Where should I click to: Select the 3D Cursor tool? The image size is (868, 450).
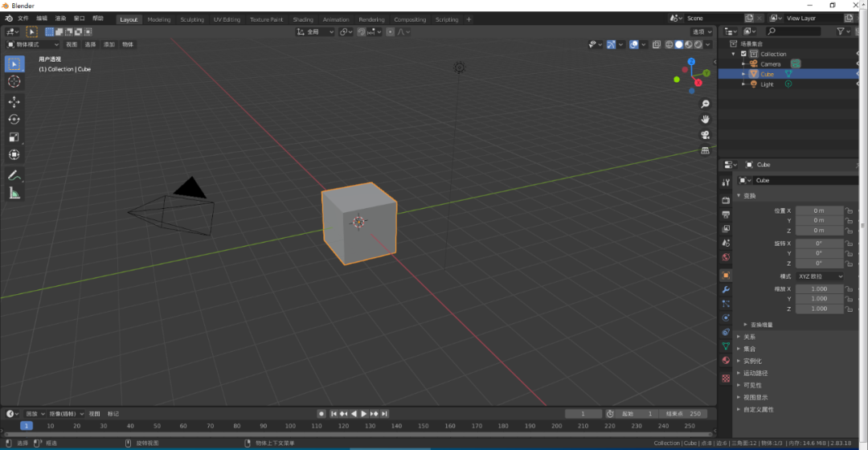click(14, 82)
